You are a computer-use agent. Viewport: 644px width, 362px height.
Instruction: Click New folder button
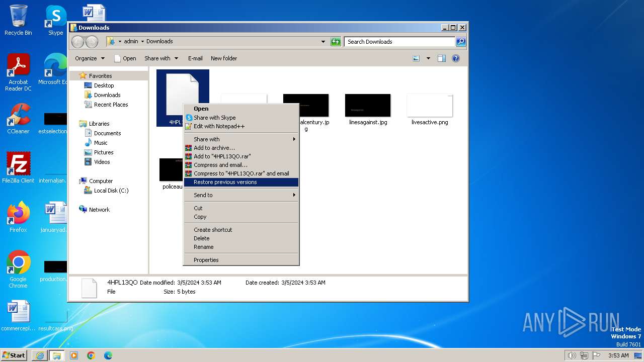coord(224,58)
